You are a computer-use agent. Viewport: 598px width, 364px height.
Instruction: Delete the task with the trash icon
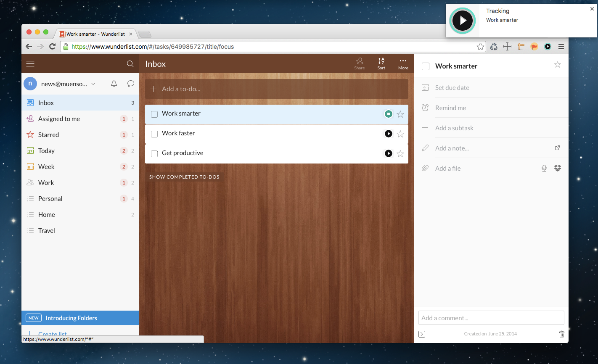[x=562, y=334]
